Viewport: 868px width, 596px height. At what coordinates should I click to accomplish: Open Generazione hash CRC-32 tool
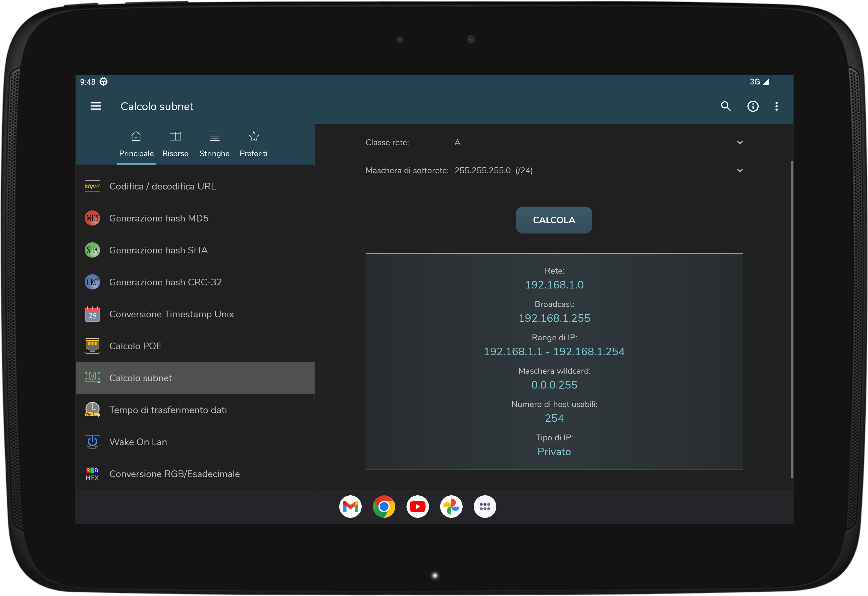[195, 282]
